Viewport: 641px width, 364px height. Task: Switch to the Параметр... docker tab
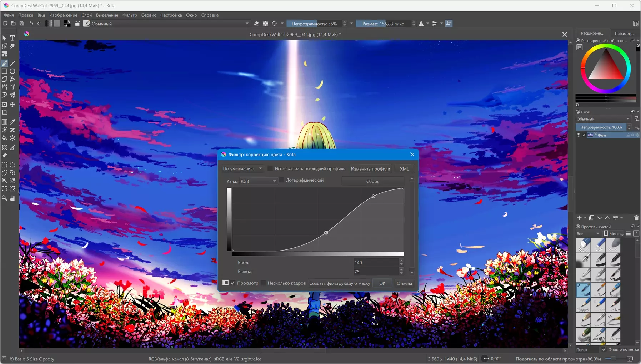point(625,33)
